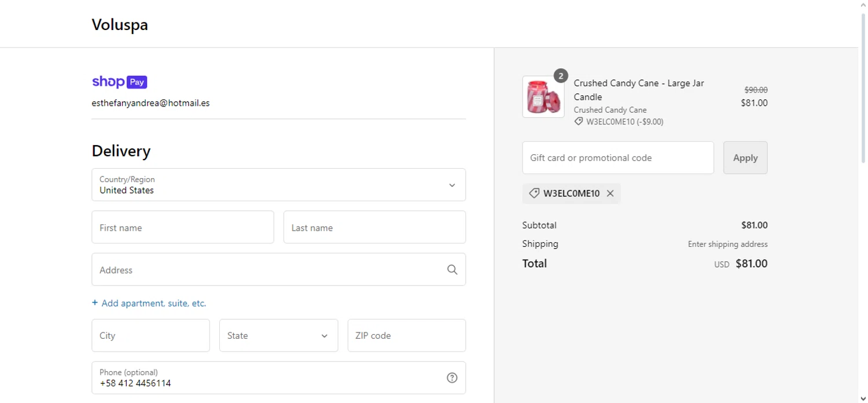Click the Crushed Candy Cane candle thumbnail
The image size is (868, 403).
[543, 97]
